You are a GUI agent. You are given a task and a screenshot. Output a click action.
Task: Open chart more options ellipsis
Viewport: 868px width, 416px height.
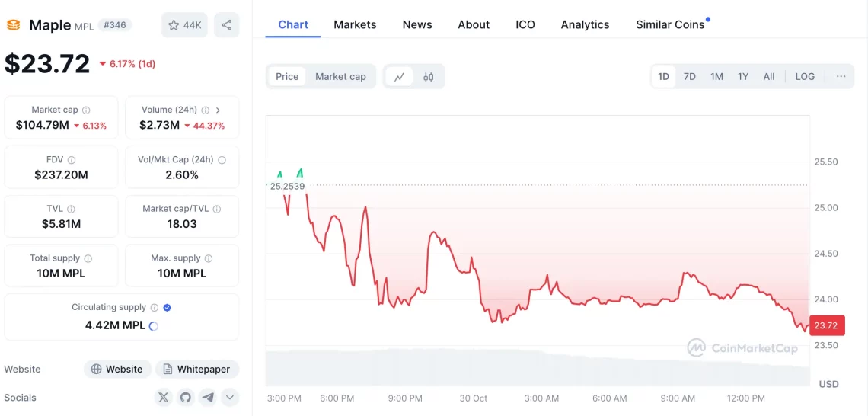[x=841, y=76]
